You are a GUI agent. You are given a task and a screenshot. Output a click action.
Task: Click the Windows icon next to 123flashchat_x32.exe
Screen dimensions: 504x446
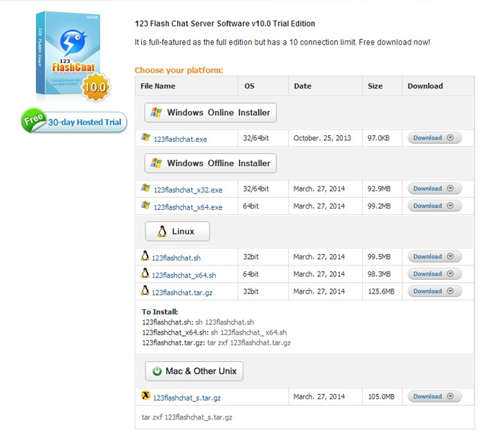146,188
